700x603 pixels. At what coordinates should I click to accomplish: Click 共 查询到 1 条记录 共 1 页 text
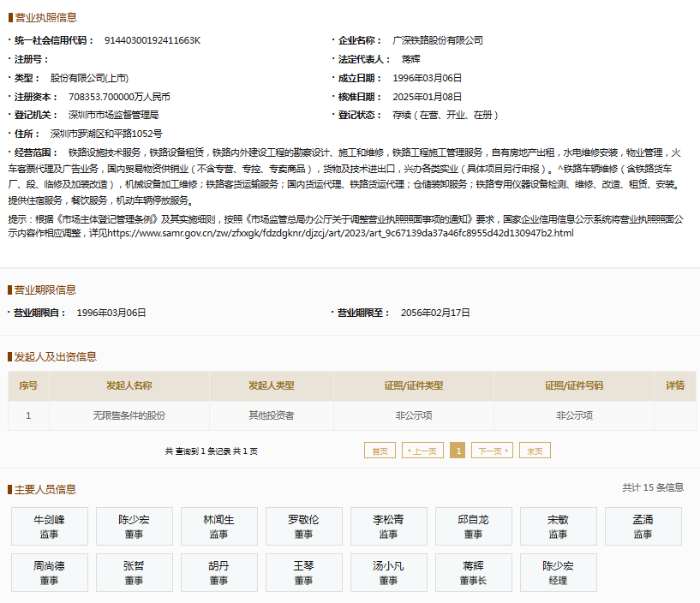(211, 451)
